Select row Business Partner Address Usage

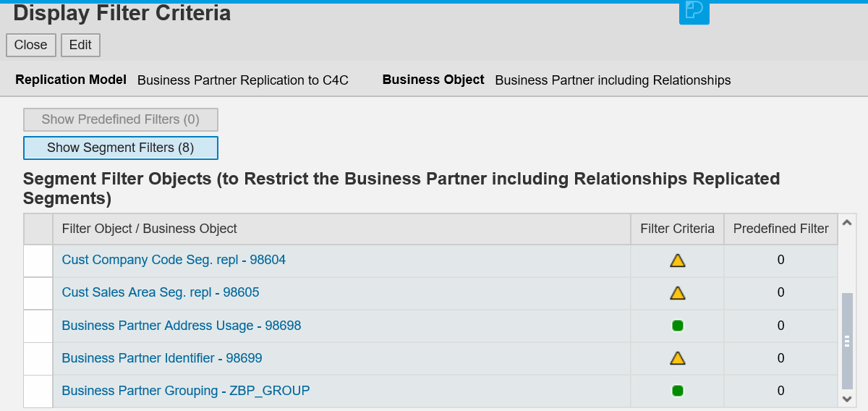[x=38, y=326]
